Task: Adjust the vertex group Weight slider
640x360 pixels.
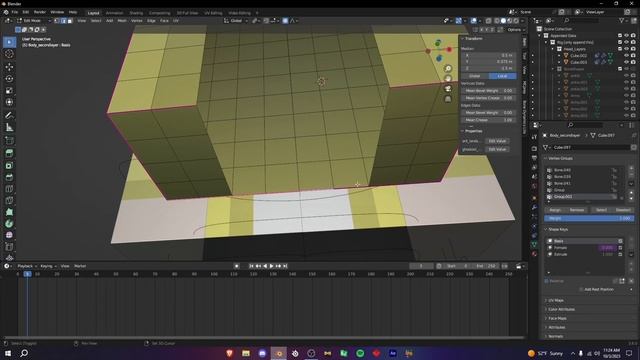Action: (x=589, y=218)
